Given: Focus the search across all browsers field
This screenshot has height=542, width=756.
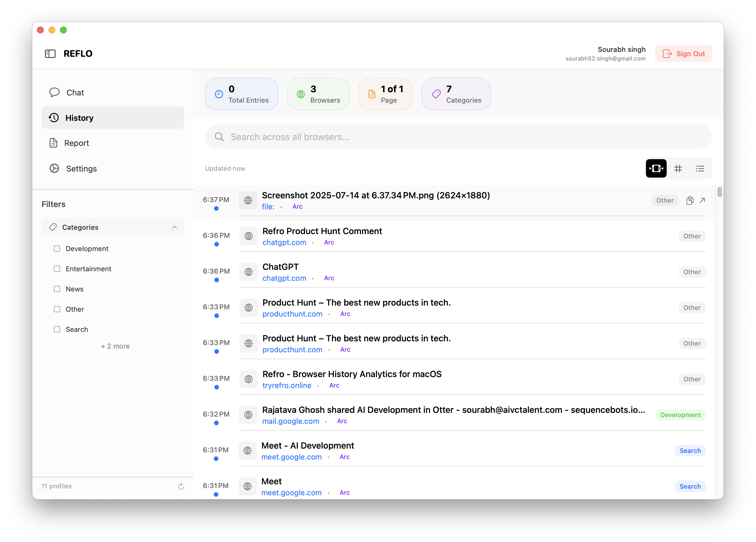Looking at the screenshot, I should tap(458, 137).
